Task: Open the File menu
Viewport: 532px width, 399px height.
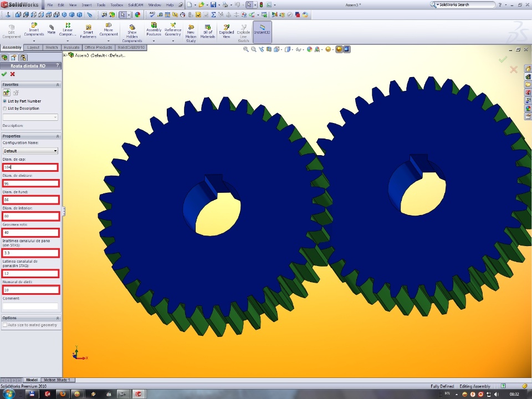Action: tap(50, 5)
